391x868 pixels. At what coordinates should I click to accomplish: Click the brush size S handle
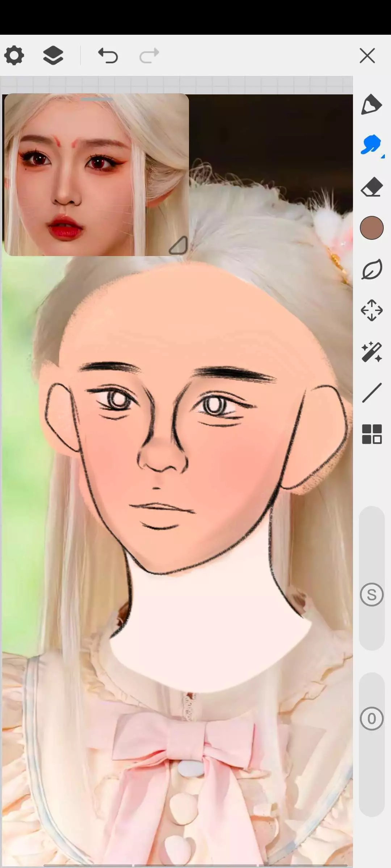point(372,595)
